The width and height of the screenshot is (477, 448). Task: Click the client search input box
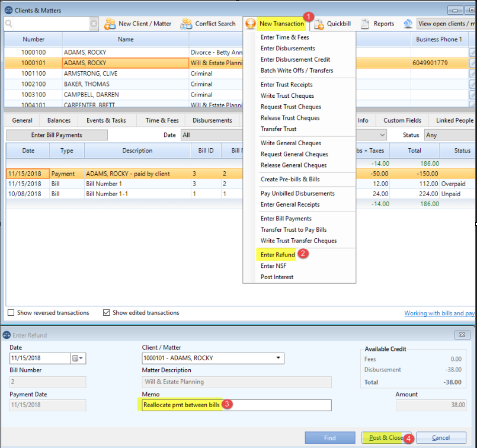pyautogui.click(x=51, y=24)
